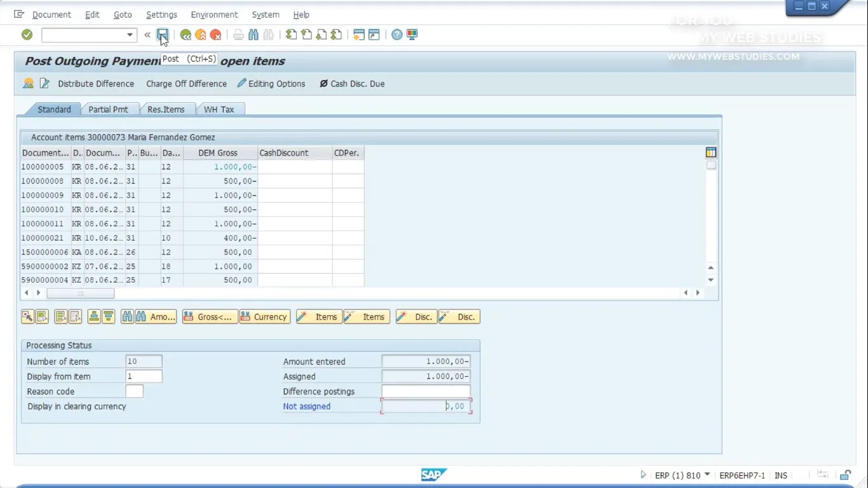
Task: Click the table vertical scroll up arrow
Action: point(711,268)
